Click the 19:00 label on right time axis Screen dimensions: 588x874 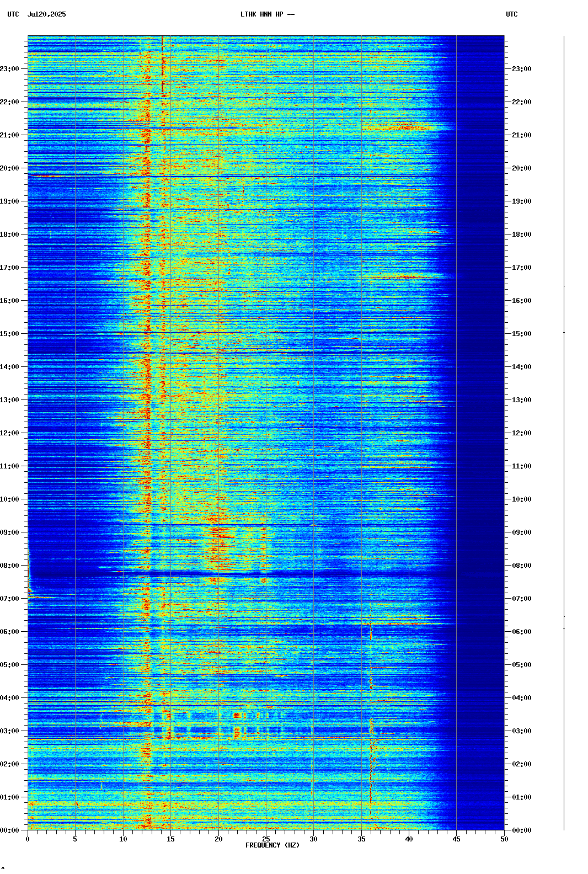point(522,201)
